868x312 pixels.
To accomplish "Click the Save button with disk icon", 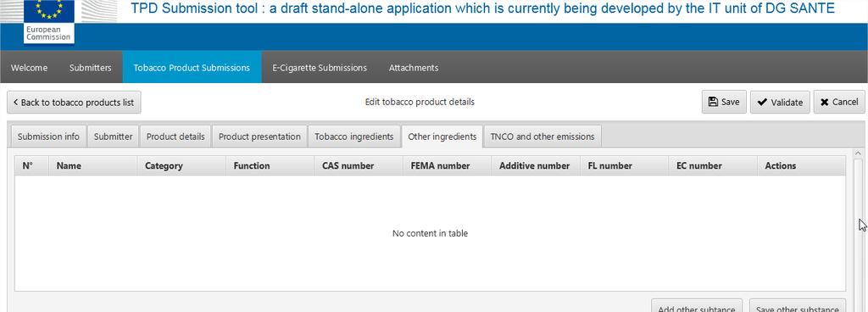I will (x=724, y=102).
